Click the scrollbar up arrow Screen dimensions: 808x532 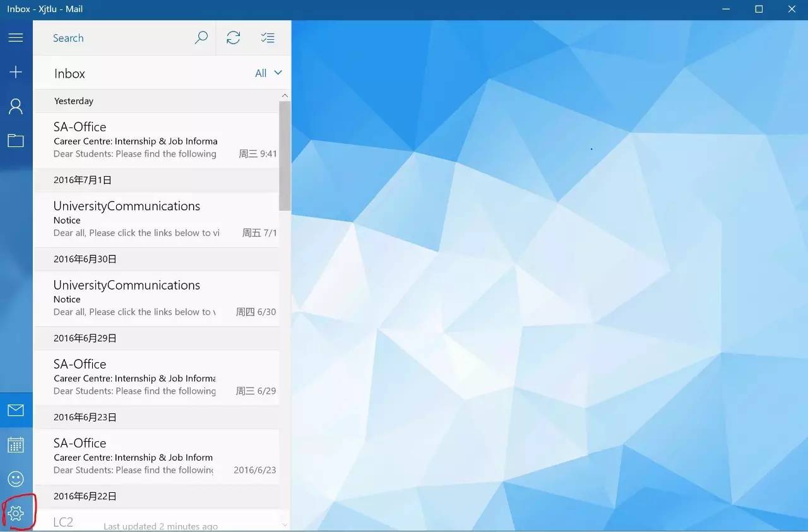285,95
